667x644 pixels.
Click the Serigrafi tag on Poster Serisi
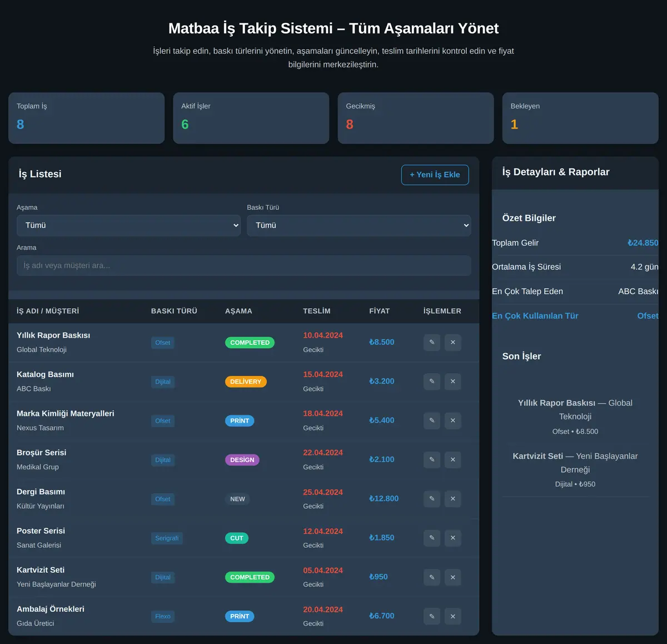click(x=167, y=538)
